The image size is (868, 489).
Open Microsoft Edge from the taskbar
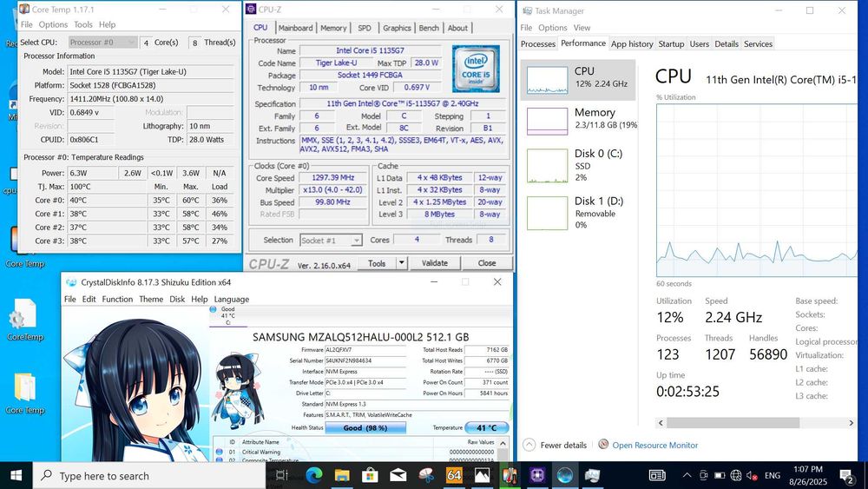coord(314,475)
